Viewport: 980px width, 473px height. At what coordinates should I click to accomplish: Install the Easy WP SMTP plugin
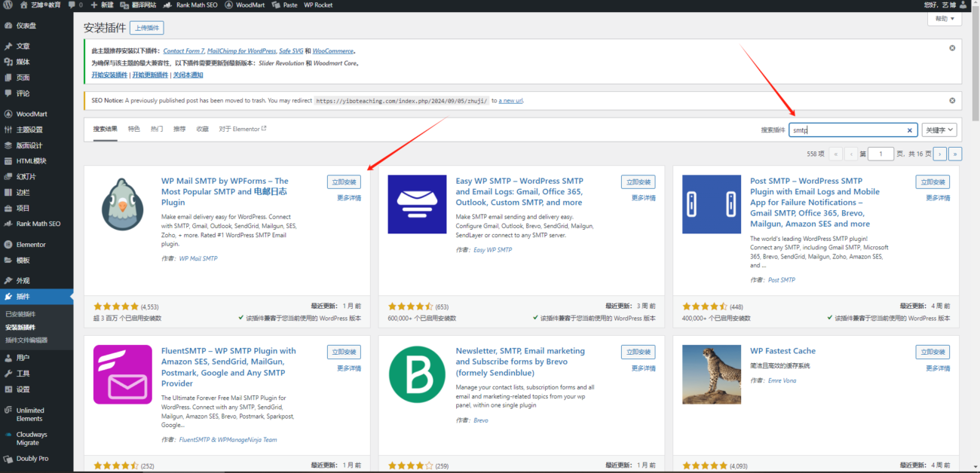638,182
